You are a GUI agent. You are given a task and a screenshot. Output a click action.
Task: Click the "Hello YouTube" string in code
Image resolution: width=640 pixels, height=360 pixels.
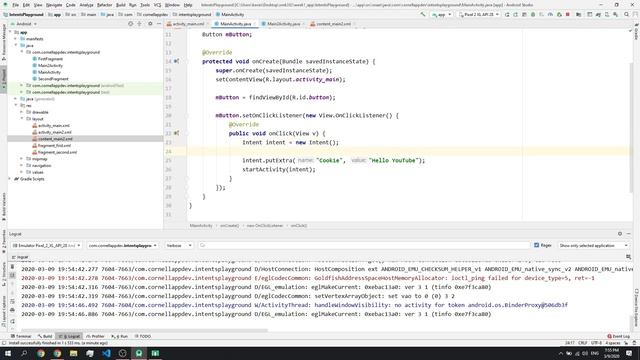point(394,160)
